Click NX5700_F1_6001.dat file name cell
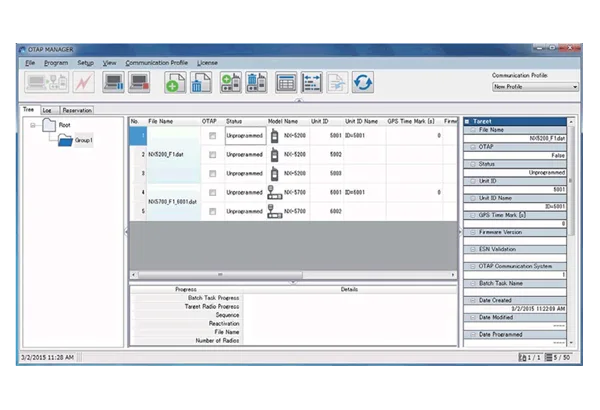 coord(173,202)
